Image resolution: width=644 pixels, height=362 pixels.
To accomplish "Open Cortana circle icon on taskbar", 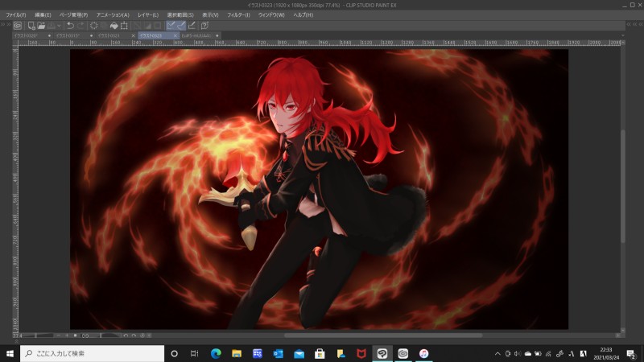I will coord(174,353).
